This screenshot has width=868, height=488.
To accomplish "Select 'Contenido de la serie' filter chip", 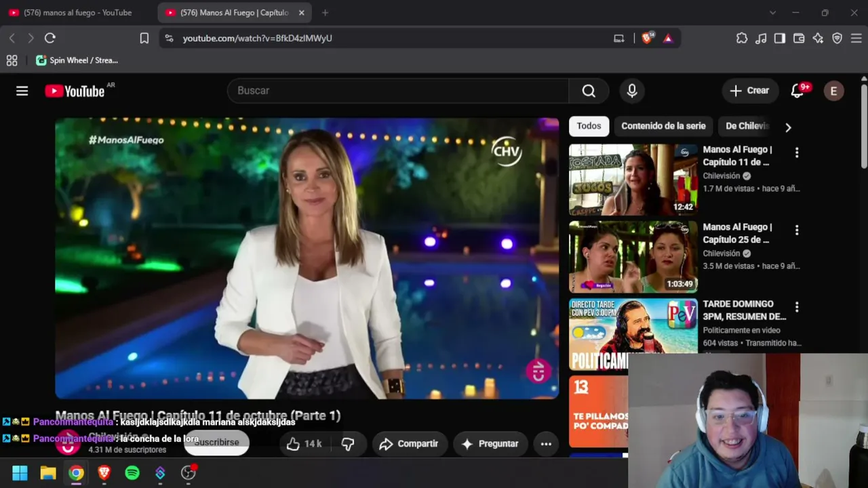I will point(663,126).
